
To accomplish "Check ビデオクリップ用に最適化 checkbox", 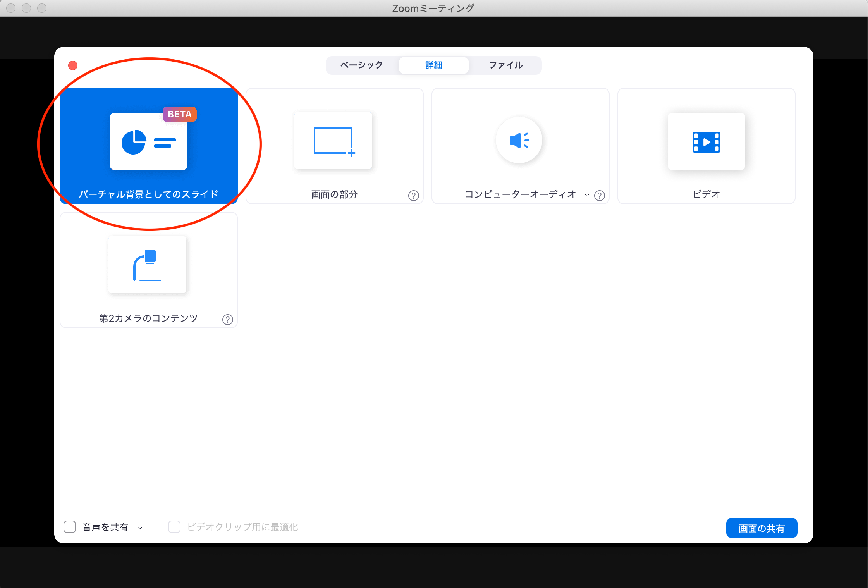I will [x=174, y=527].
